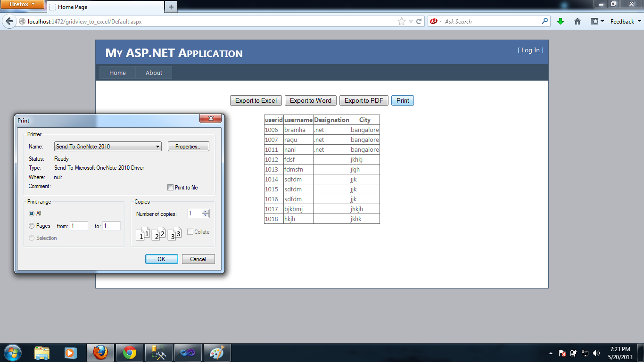Click the Firefox back navigation arrow

9,21
